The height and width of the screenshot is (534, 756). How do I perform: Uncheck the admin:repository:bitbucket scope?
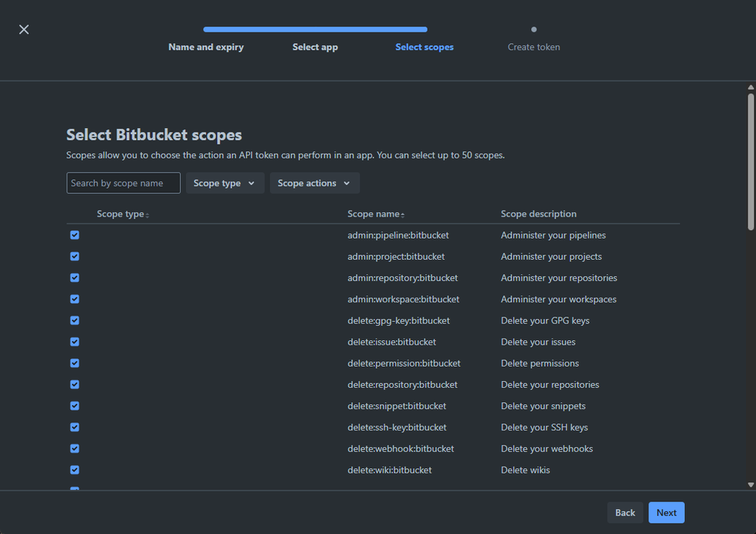click(x=75, y=278)
